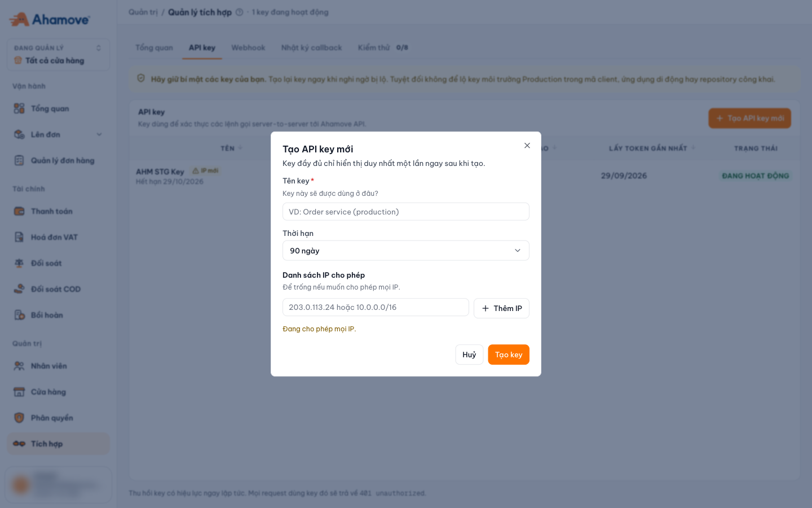Viewport: 812px width, 508px height.
Task: Open Đối soát in the sidebar
Action: [58, 263]
